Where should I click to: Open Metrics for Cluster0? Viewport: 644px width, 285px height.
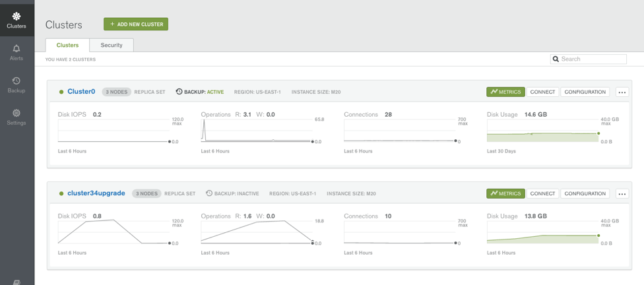tap(505, 92)
